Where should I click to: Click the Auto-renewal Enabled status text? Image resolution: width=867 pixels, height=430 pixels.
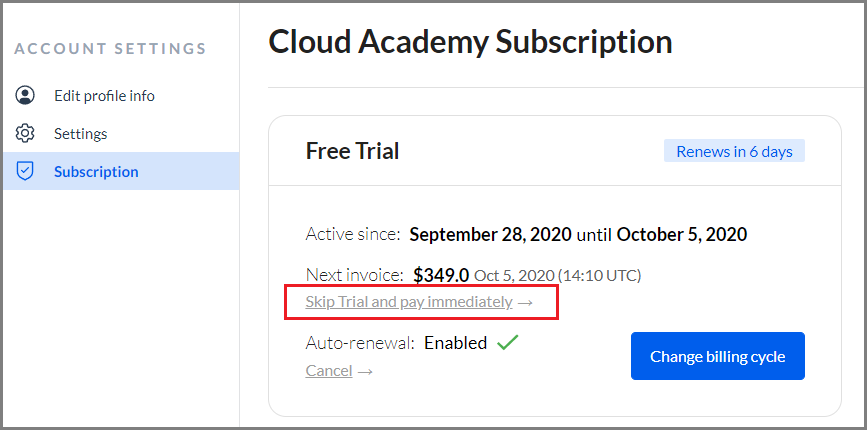pos(455,343)
